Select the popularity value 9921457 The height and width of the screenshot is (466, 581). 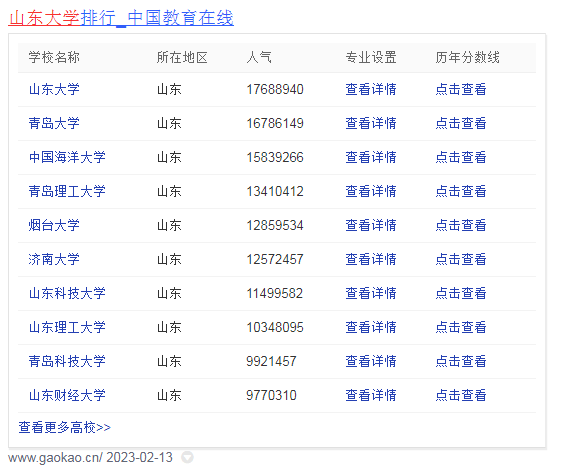click(271, 361)
